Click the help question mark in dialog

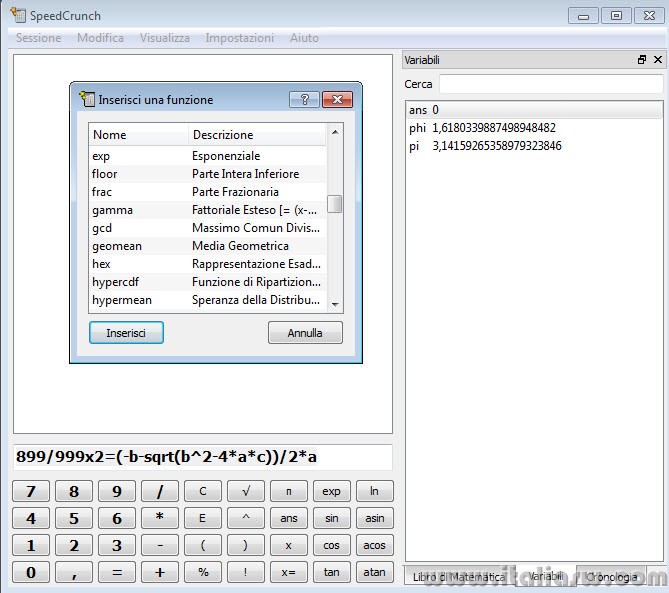[304, 99]
